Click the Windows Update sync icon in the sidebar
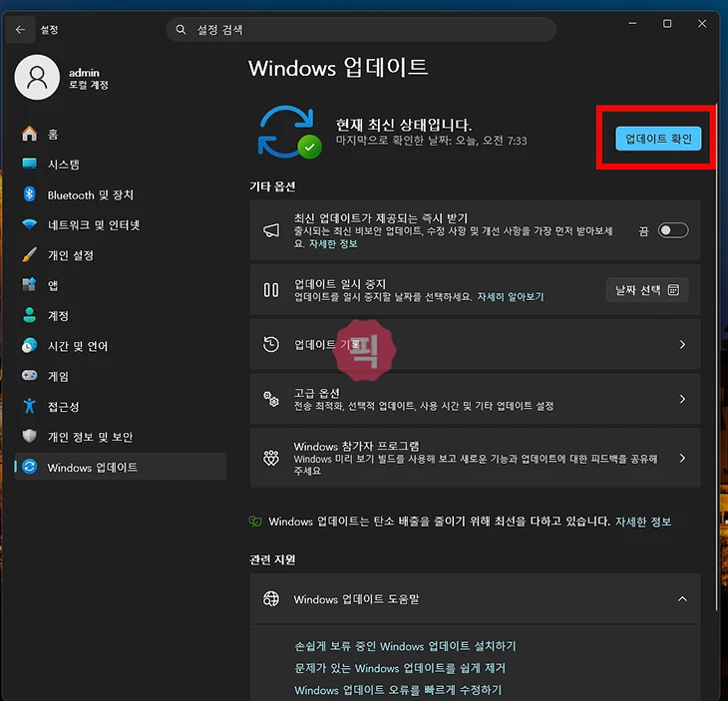 click(x=29, y=467)
